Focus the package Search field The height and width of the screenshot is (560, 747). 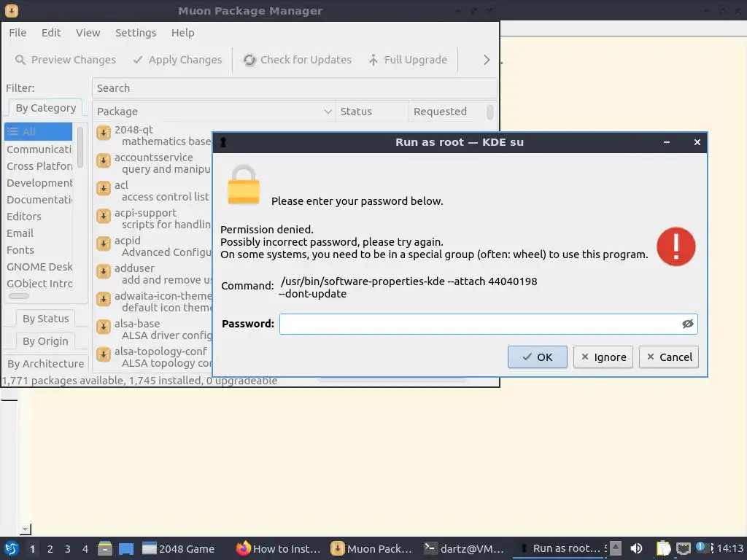click(x=295, y=88)
